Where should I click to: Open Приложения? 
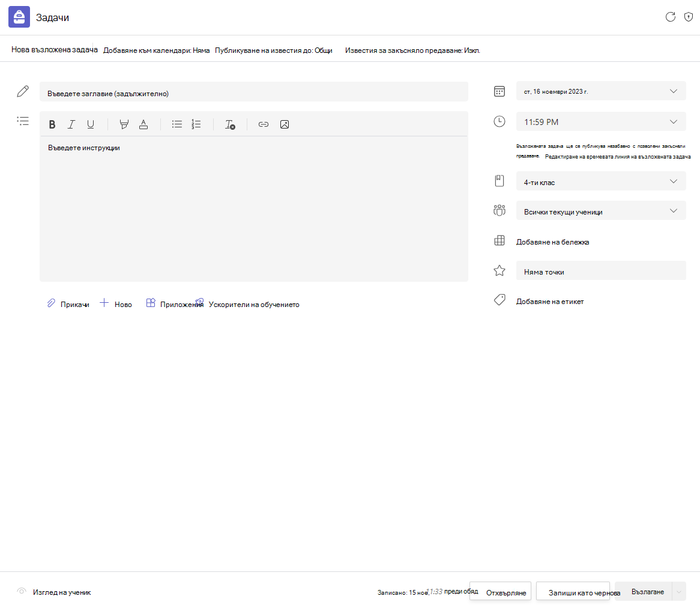175,304
